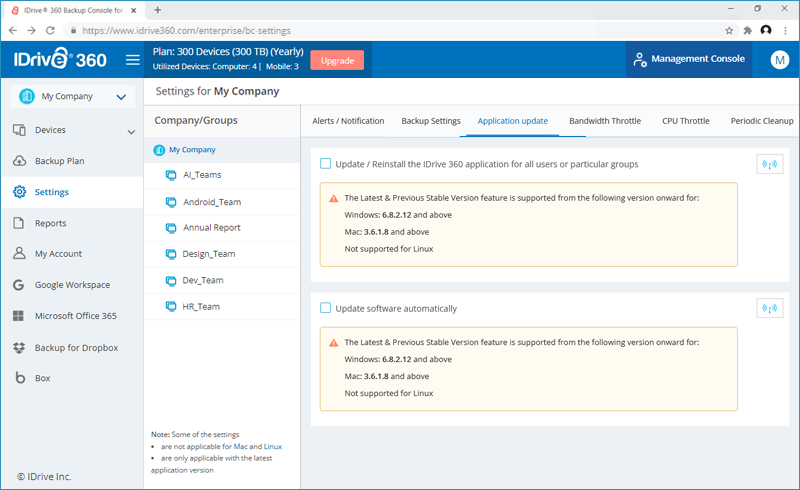800x490 pixels.
Task: Click the Backup Plan cloud icon in sidebar
Action: tap(19, 161)
